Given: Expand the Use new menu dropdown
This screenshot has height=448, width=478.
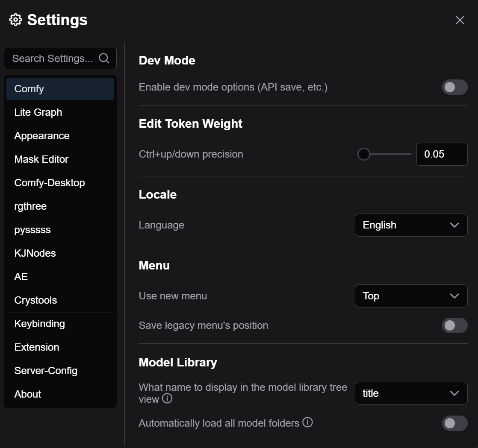Looking at the screenshot, I should 411,296.
